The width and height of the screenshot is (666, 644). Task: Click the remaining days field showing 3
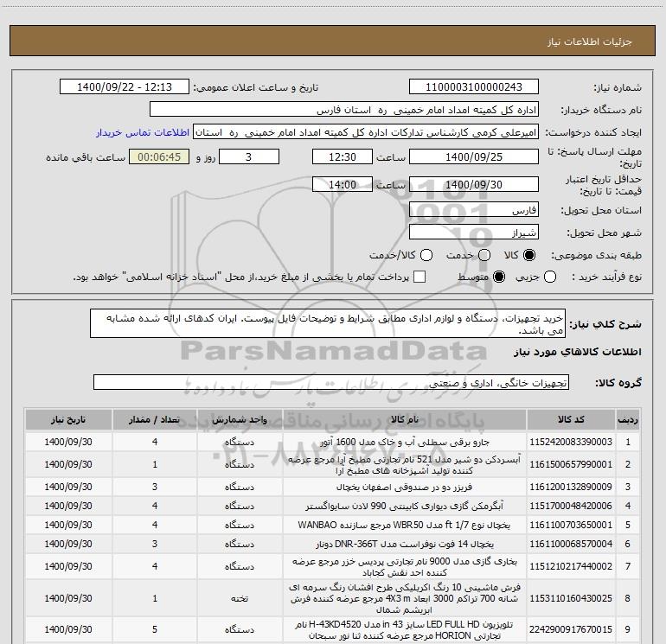tap(249, 156)
